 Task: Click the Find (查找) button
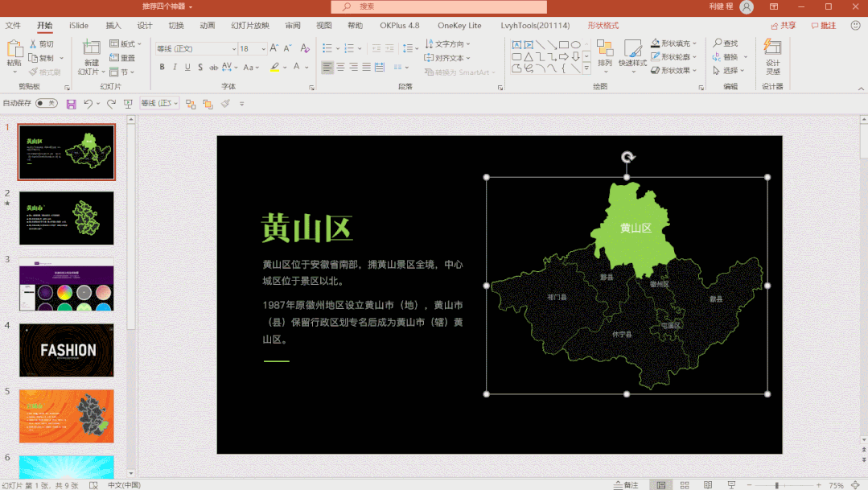click(726, 43)
